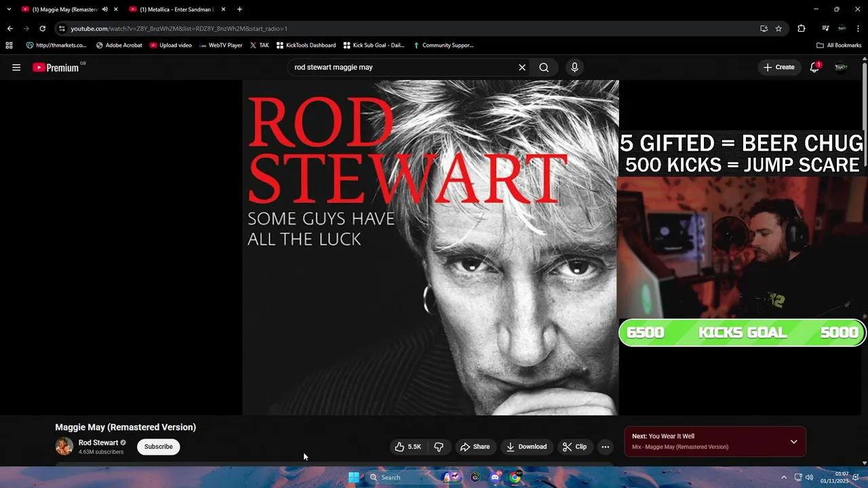Clip a segment of the video

point(574,447)
